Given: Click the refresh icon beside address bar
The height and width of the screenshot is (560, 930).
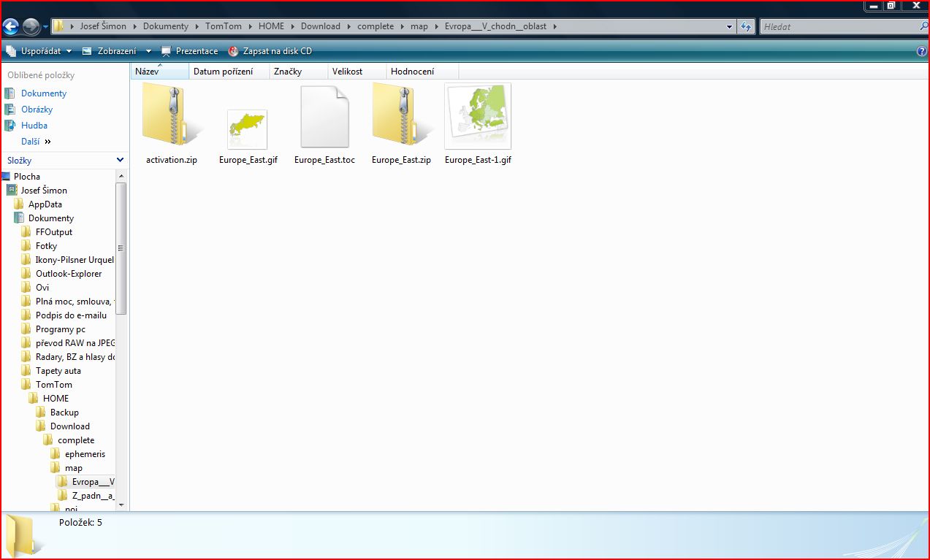Looking at the screenshot, I should coord(745,26).
